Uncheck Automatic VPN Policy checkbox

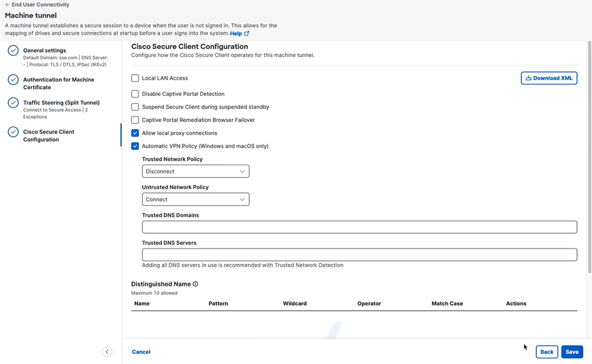point(135,146)
